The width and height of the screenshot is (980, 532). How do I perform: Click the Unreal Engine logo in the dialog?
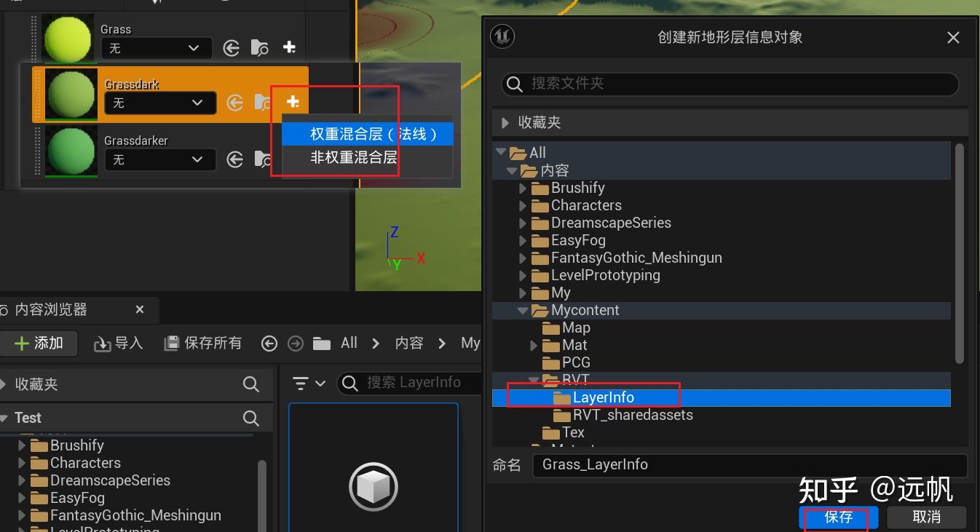click(502, 36)
